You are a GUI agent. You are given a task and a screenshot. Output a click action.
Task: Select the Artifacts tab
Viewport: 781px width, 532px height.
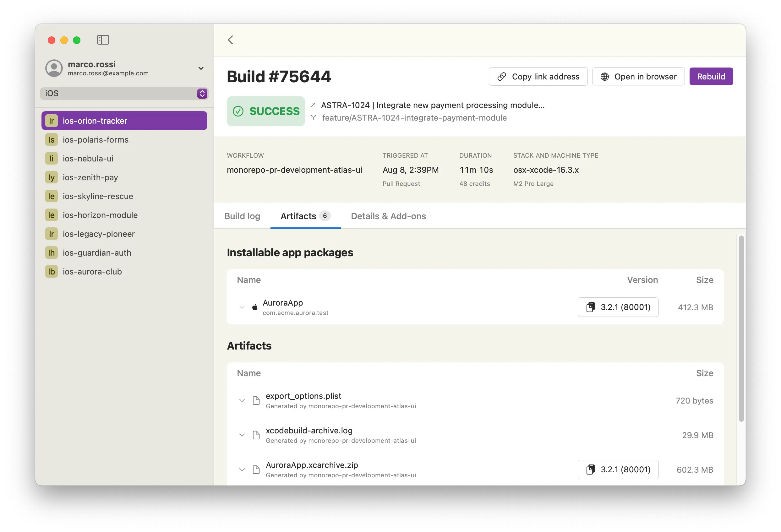(x=305, y=216)
